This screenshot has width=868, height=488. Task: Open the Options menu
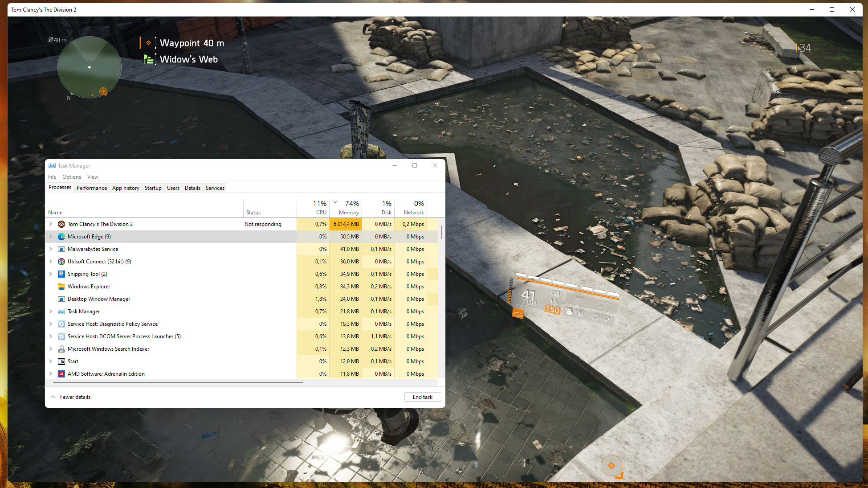click(x=72, y=177)
